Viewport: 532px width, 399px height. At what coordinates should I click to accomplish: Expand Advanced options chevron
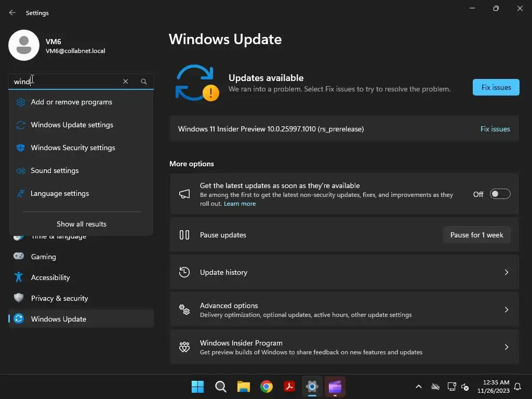[x=507, y=310]
